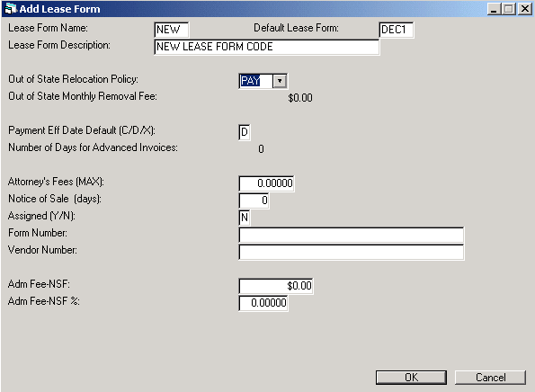This screenshot has height=392, width=535.
Task: Click the Out of State Monthly Removal Fee value
Action: click(x=300, y=98)
